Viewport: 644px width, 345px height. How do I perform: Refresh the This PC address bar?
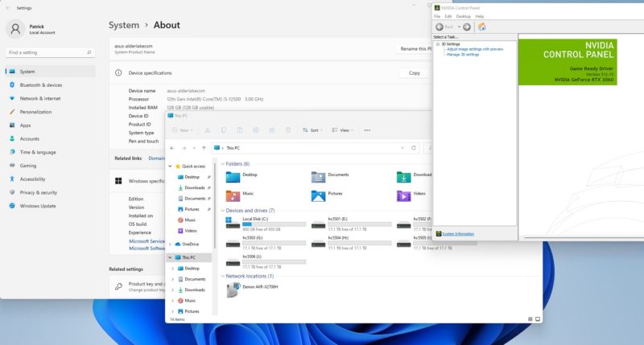pos(414,148)
